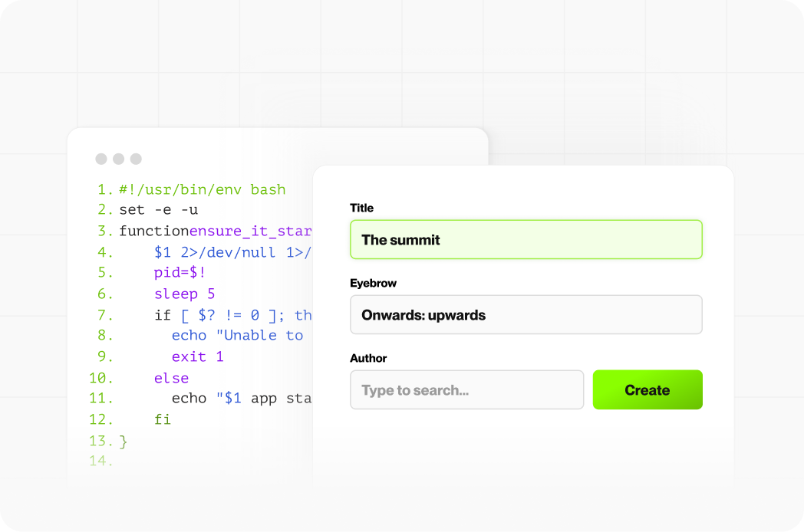Image resolution: width=804 pixels, height=532 pixels.
Task: Place cursor on the "pid=$!" line
Action: click(180, 273)
